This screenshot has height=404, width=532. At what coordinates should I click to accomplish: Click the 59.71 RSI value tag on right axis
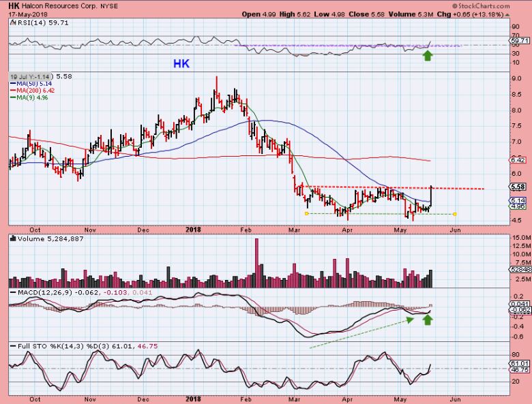[x=520, y=41]
